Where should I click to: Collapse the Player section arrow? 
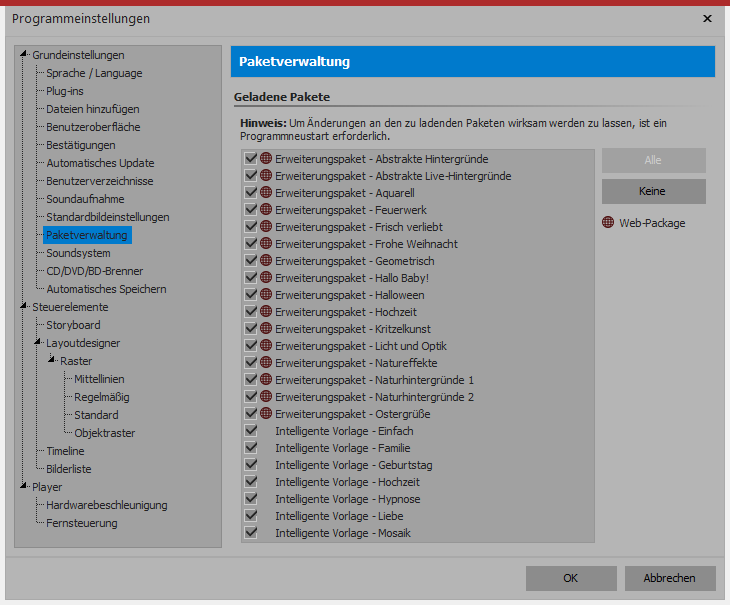coord(24,487)
